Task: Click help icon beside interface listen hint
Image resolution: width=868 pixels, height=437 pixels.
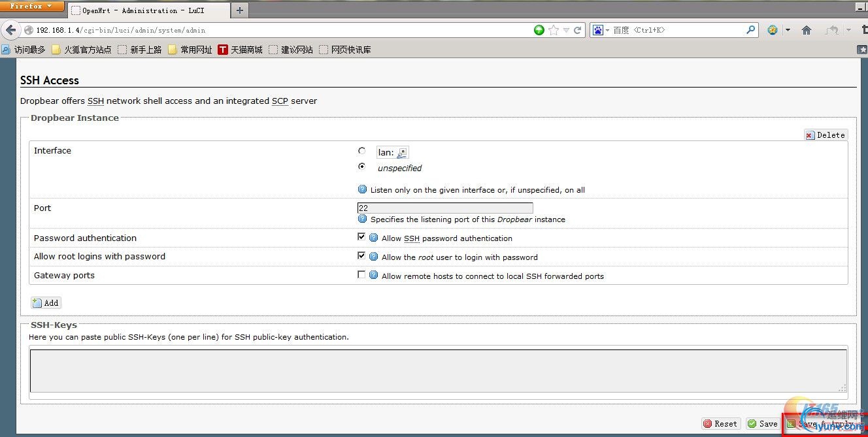Action: coord(363,189)
